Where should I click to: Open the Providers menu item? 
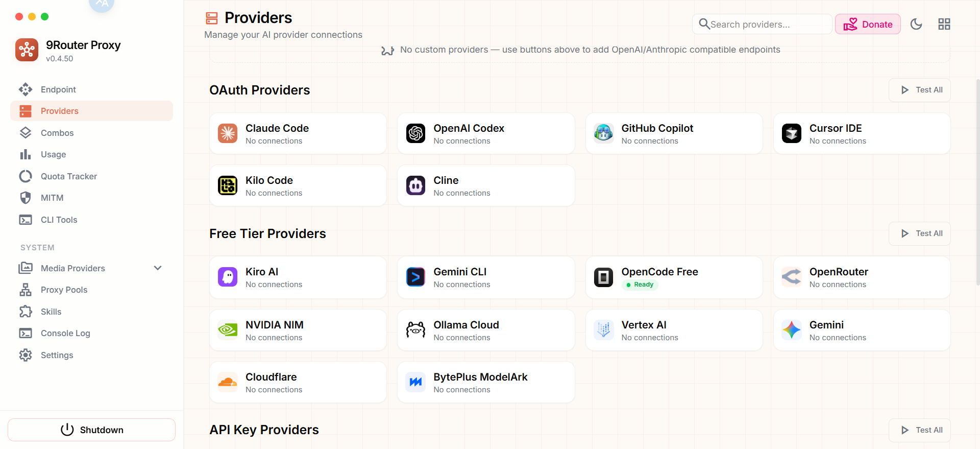point(92,111)
